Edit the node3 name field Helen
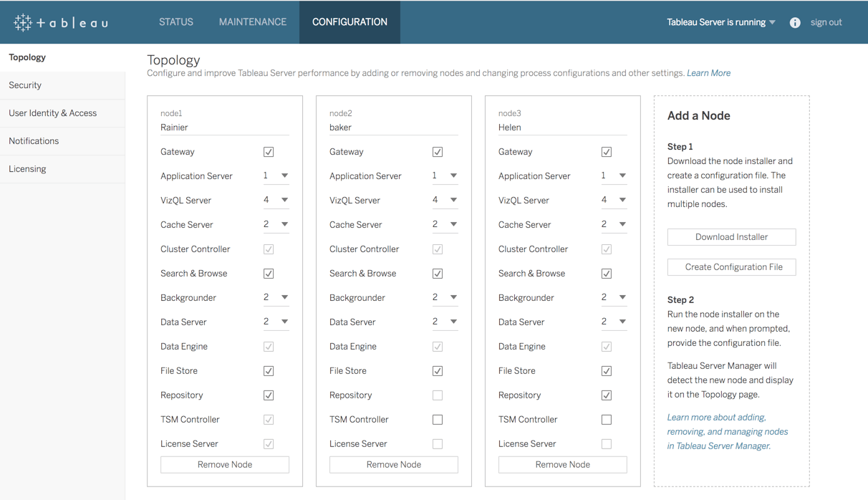Image resolution: width=868 pixels, height=500 pixels. tap(563, 128)
